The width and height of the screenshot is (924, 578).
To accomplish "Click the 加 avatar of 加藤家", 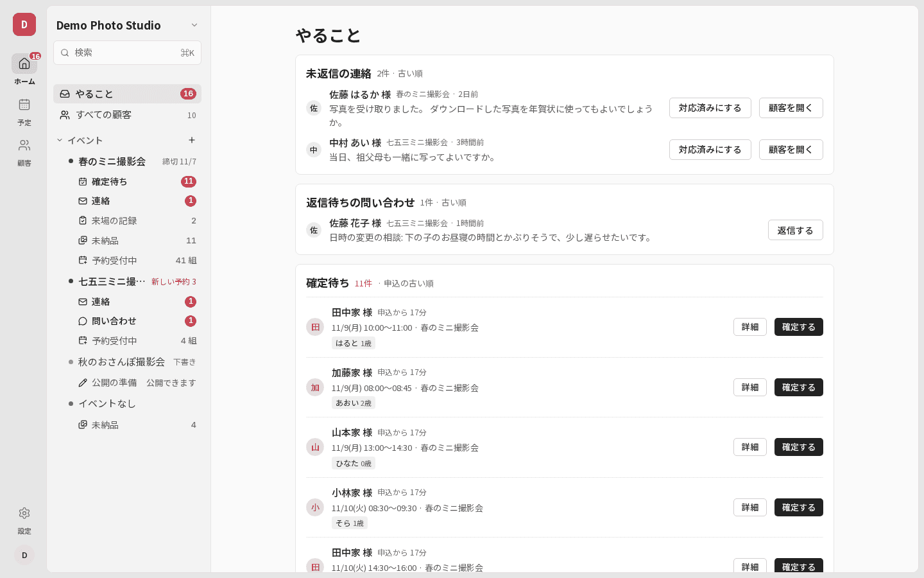I will (x=315, y=387).
